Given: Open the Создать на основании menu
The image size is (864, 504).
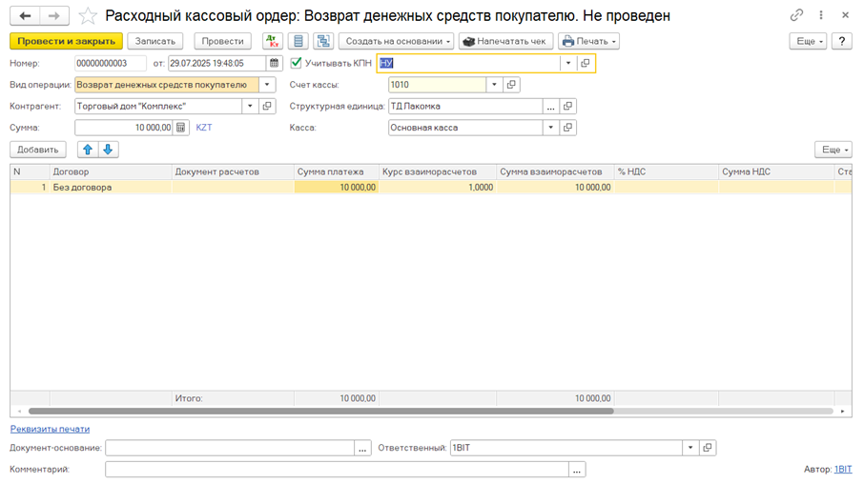Looking at the screenshot, I should [396, 41].
